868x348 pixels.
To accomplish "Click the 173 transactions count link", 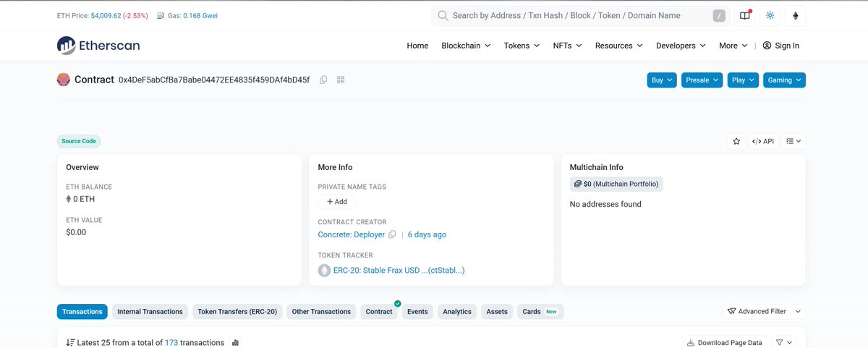I will coord(171,343).
